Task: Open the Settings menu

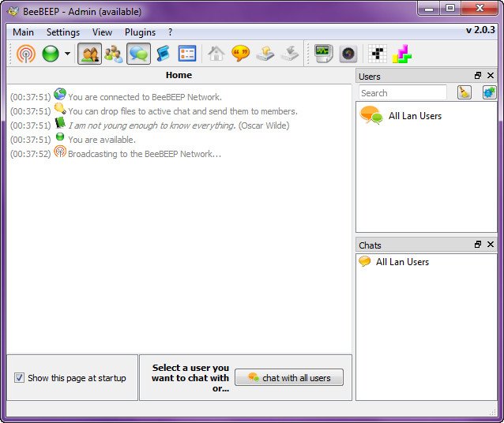Action: coord(63,32)
